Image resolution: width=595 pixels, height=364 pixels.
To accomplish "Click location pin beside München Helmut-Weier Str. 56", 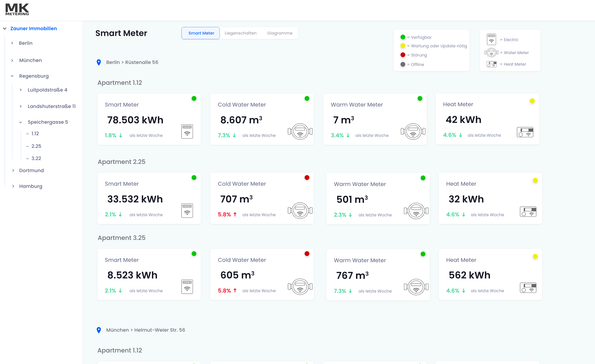I will tap(99, 330).
